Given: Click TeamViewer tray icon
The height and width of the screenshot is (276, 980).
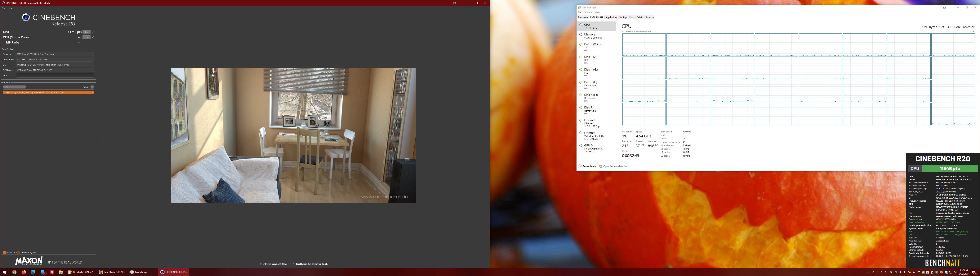Looking at the screenshot, I should coord(946,272).
